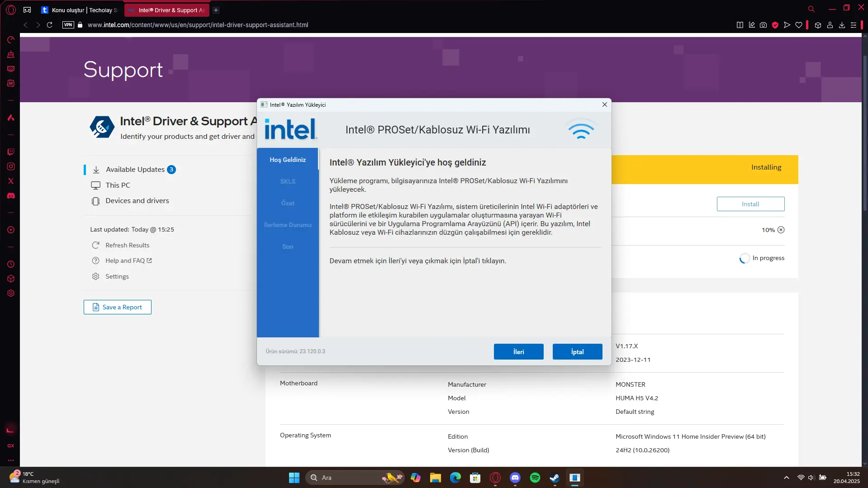The height and width of the screenshot is (488, 868).
Task: Open the profile account icon in toolbar
Action: click(830, 25)
